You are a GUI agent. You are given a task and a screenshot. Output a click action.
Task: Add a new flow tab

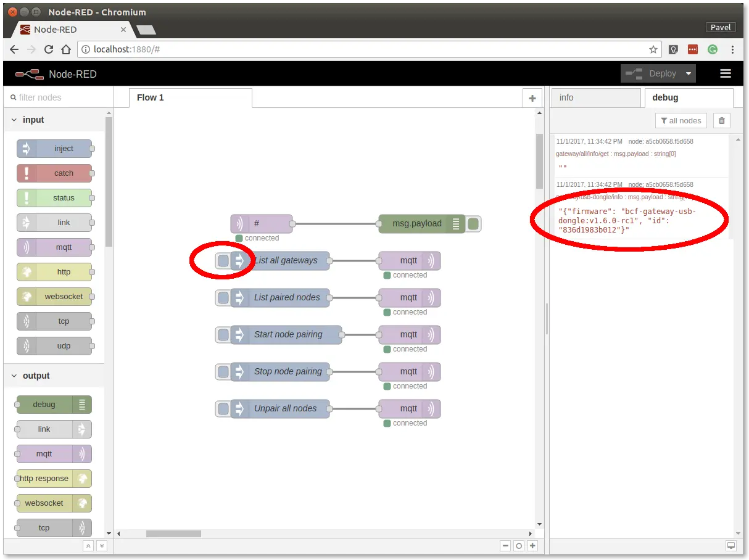pos(532,98)
